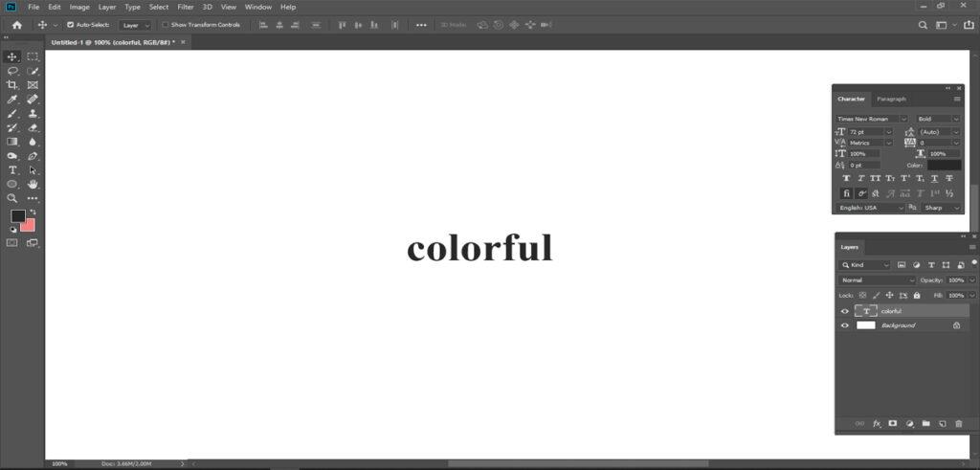Viewport: 980px width, 470px height.
Task: Open Edit Toolbar three-dots in toolbox
Action: (33, 198)
